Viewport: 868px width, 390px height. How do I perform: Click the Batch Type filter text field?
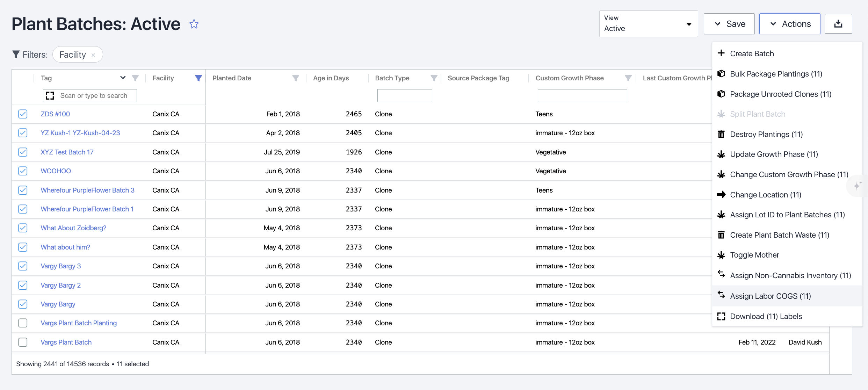[404, 95]
